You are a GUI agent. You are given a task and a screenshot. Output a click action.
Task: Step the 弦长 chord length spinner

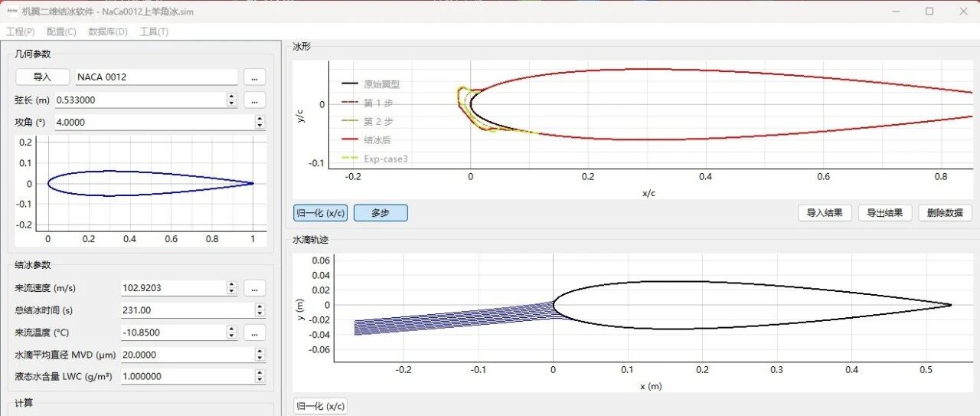click(232, 100)
